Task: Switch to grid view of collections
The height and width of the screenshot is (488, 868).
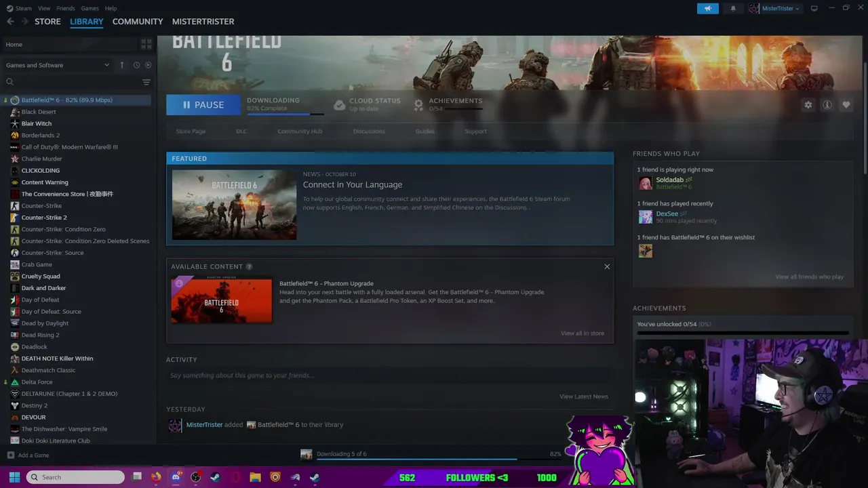Action: [146, 45]
